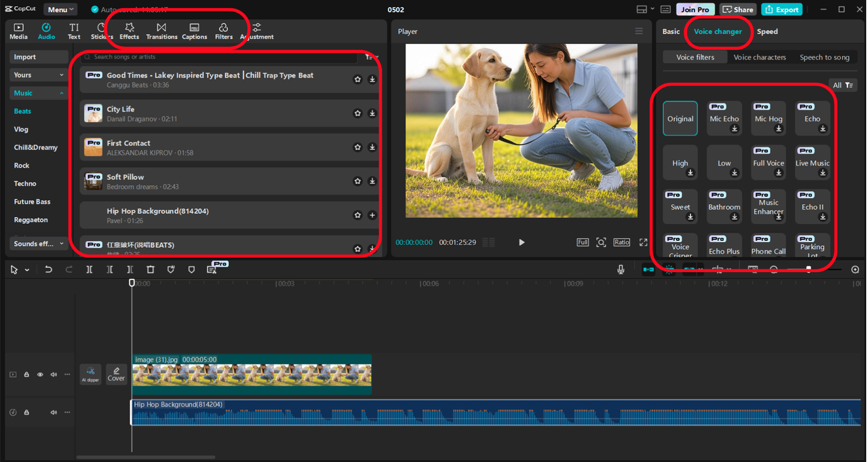Open the Media panel
Image resolution: width=868 pixels, height=462 pixels.
pos(18,31)
